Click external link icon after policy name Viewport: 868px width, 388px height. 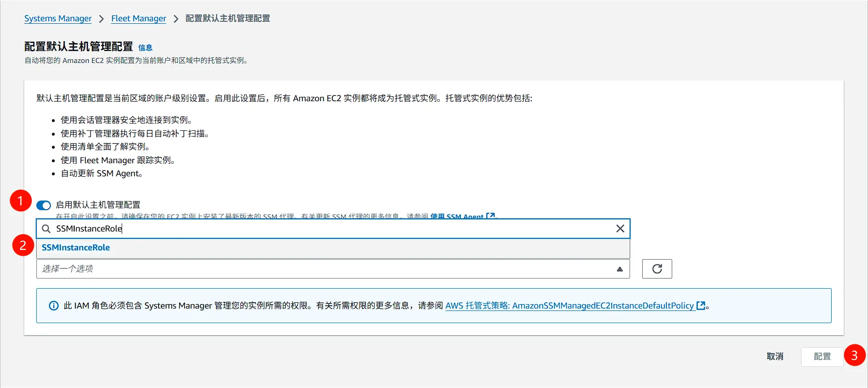click(701, 306)
